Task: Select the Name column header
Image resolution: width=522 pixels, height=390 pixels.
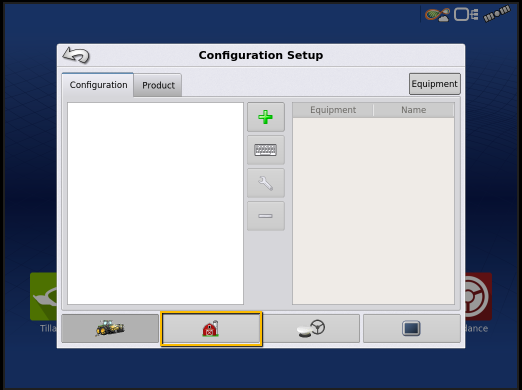Action: [x=414, y=110]
